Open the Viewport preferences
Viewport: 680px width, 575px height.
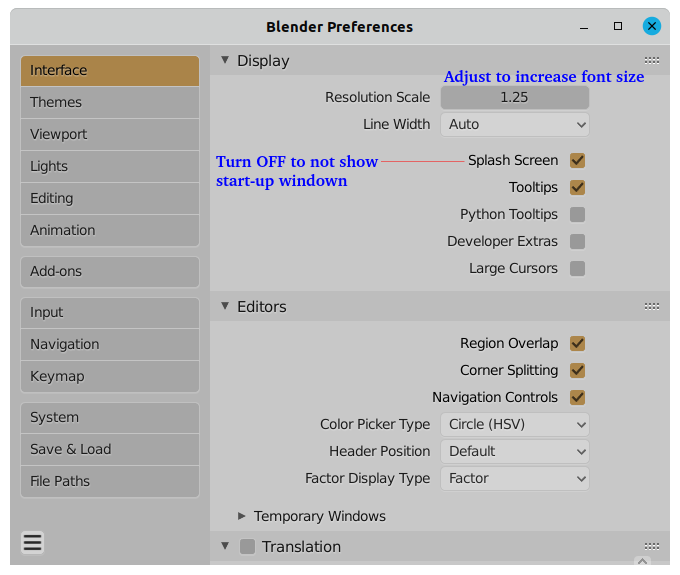[x=110, y=134]
